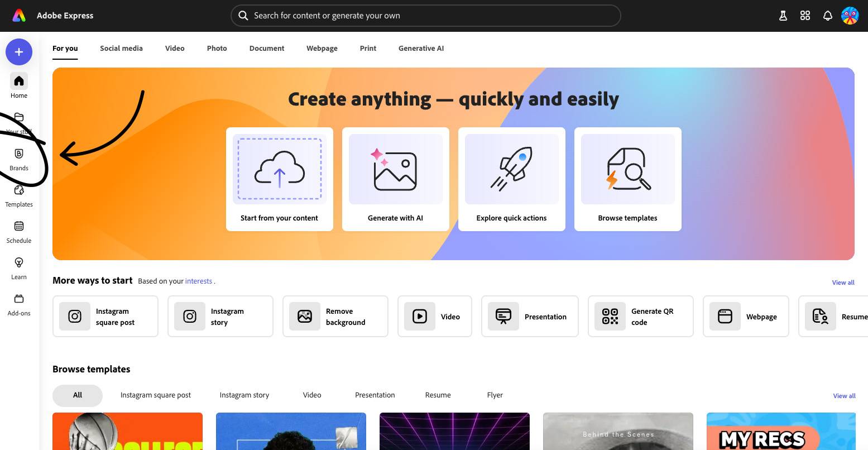Open the user profile avatar
868x450 pixels.
850,16
